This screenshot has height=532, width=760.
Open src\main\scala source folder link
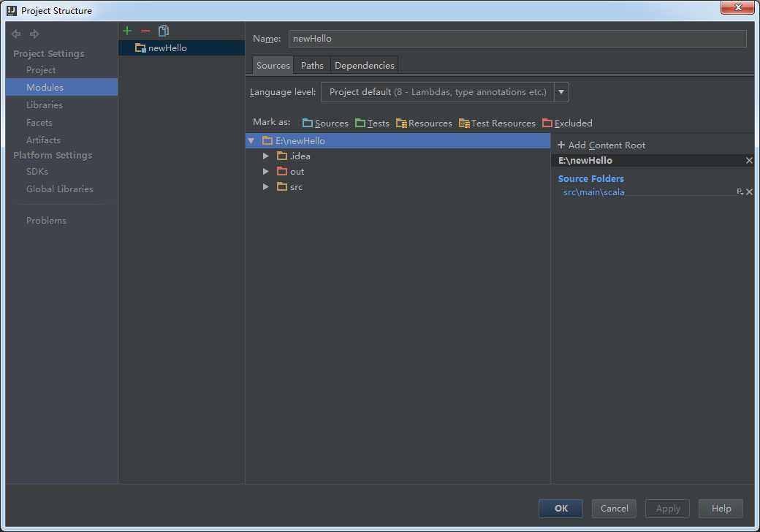point(593,192)
